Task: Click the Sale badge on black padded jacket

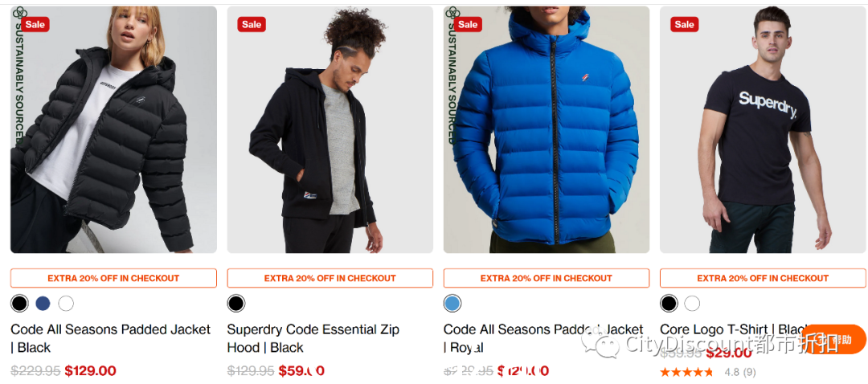Action: pos(35,24)
